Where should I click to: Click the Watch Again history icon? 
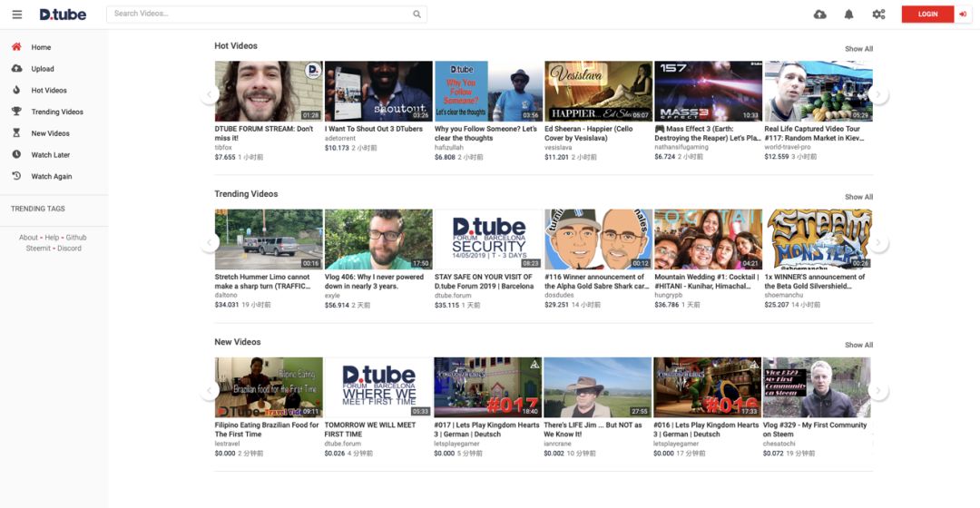point(17,176)
